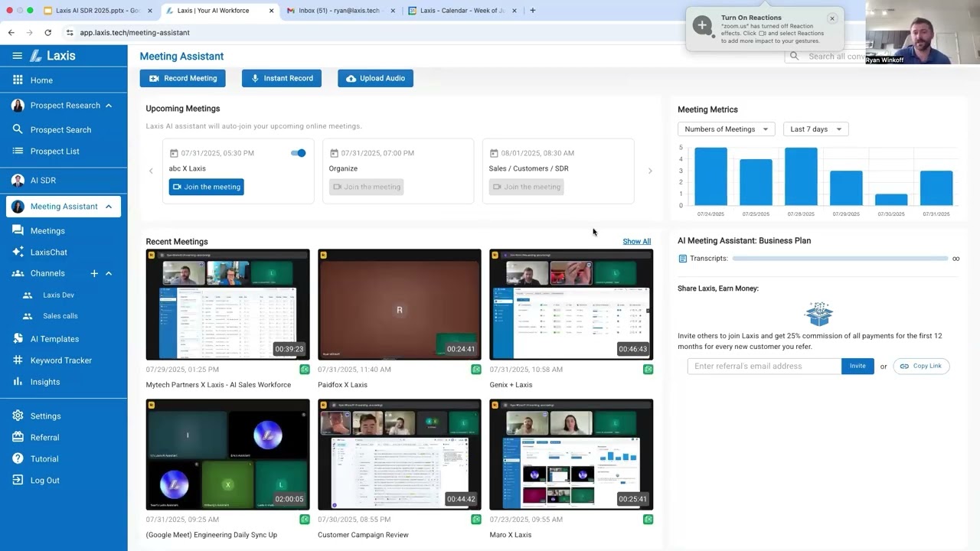Click Show All recent meetings link
The image size is (980, 551).
coord(636,241)
